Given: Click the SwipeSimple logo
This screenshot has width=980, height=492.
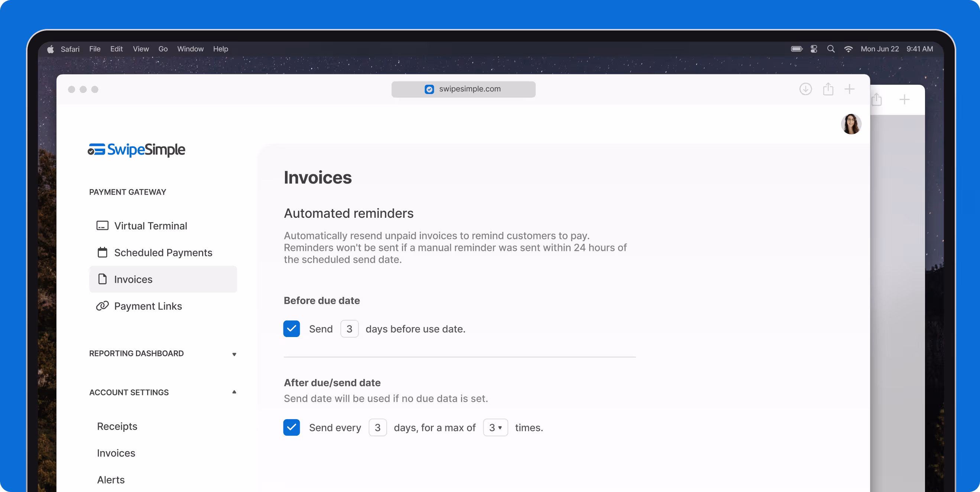Looking at the screenshot, I should click(136, 149).
